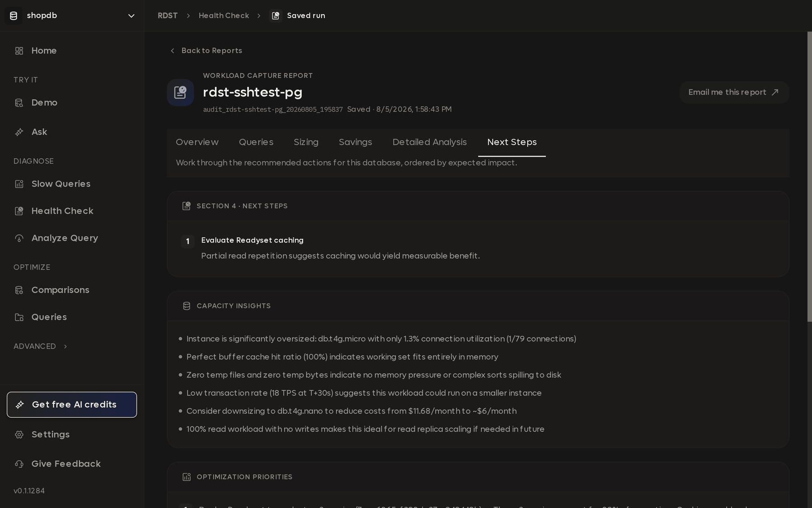Click the Give Feedback headset icon
The height and width of the screenshot is (508, 812).
(19, 464)
